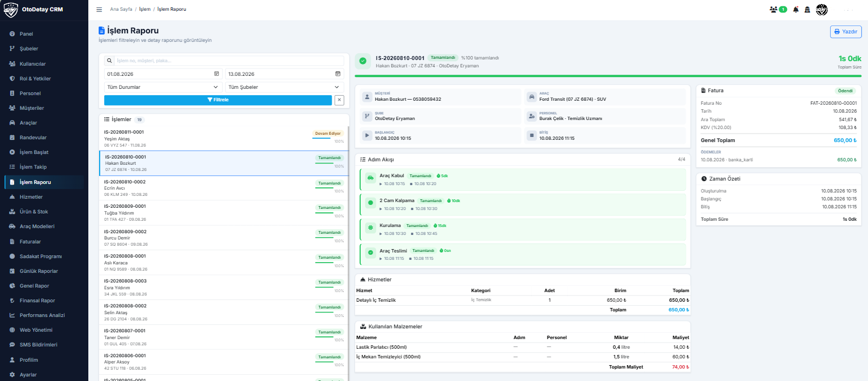Screen dimensions: 868x381
Task: Expand the Tüm Durumlar status dropdown
Action: point(163,87)
